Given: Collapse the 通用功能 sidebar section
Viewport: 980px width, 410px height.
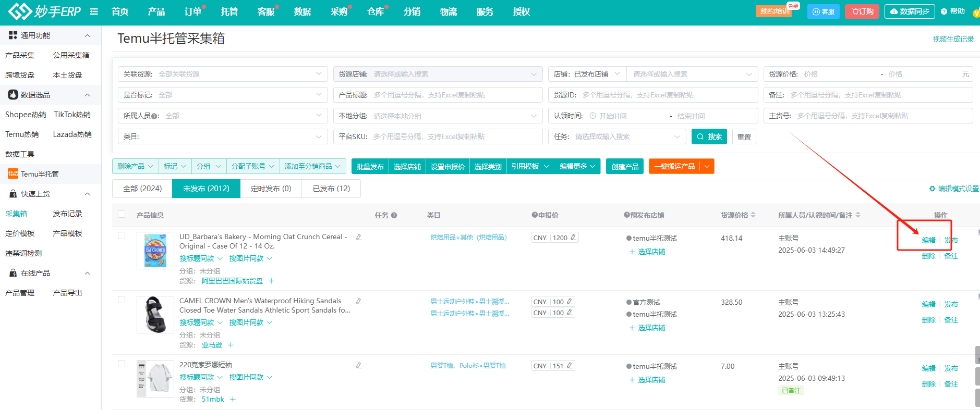Looking at the screenshot, I should 88,35.
